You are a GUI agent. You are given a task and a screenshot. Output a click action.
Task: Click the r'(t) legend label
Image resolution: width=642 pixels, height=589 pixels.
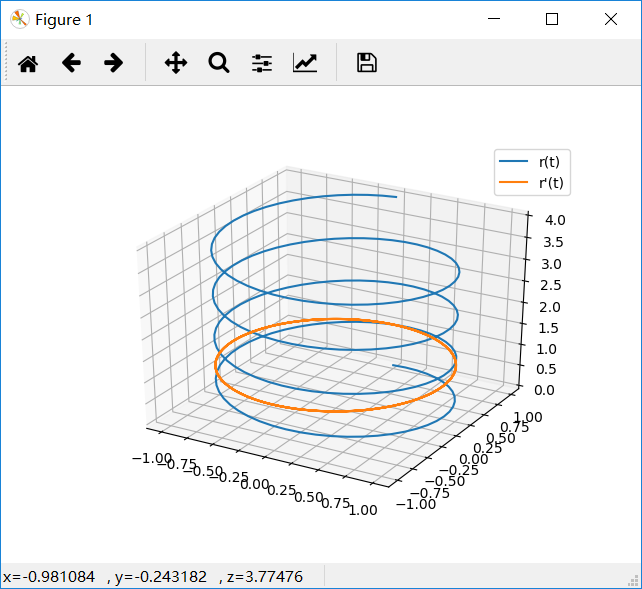click(551, 182)
